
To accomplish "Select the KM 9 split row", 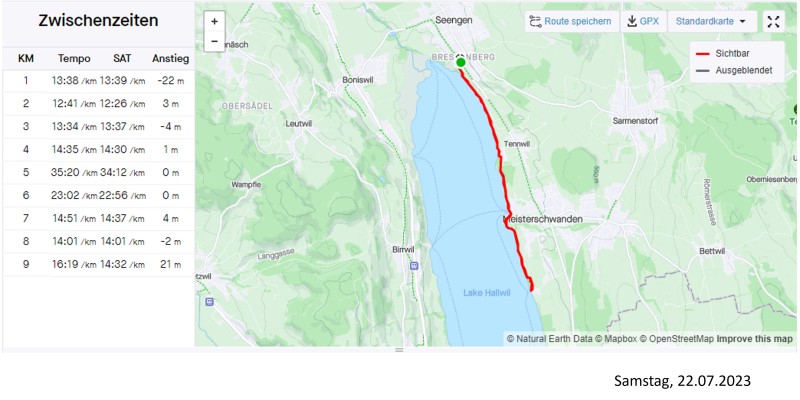I will [99, 264].
